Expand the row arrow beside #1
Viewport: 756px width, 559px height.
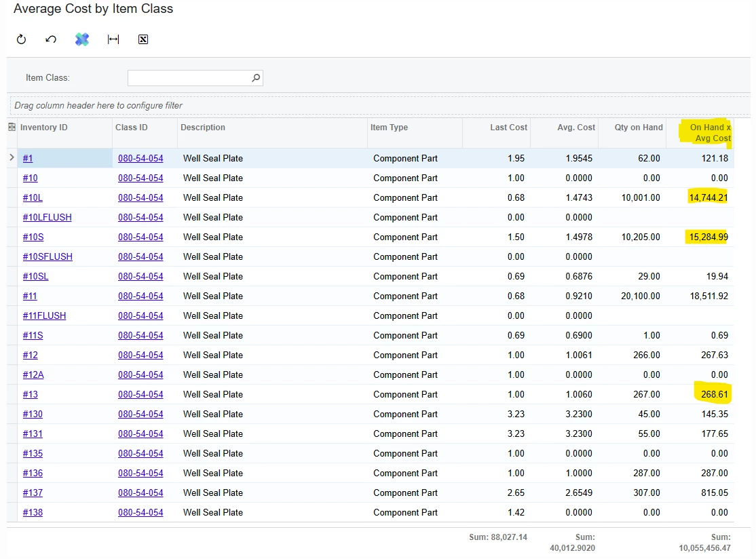coord(12,157)
